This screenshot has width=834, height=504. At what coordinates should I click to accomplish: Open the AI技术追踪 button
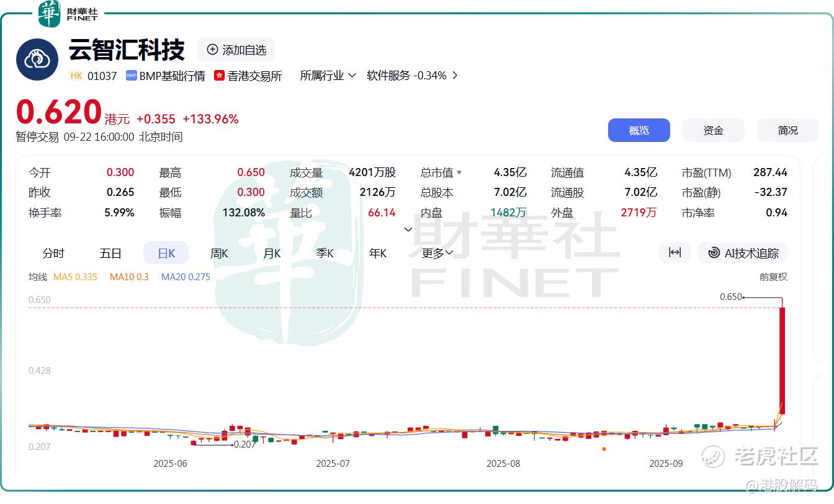coord(743,252)
